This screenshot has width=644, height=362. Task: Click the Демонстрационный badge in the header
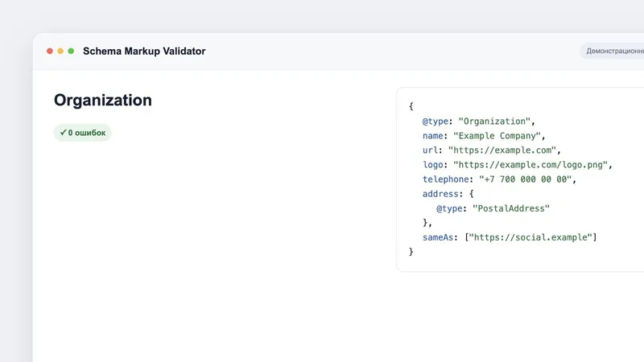tap(612, 51)
